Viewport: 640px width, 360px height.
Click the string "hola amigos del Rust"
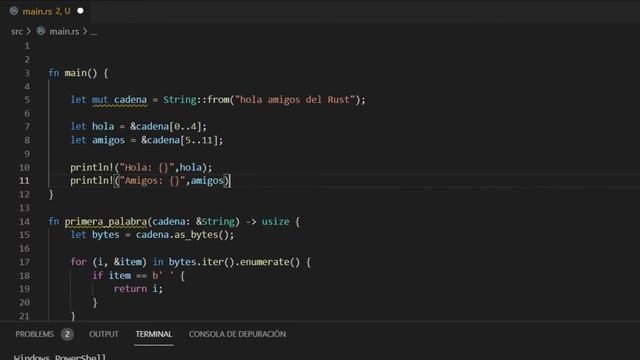click(x=295, y=100)
